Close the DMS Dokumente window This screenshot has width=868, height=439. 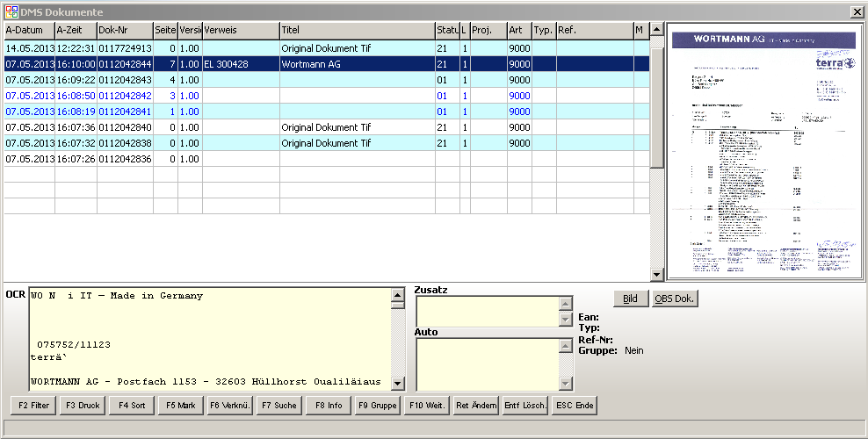857,11
